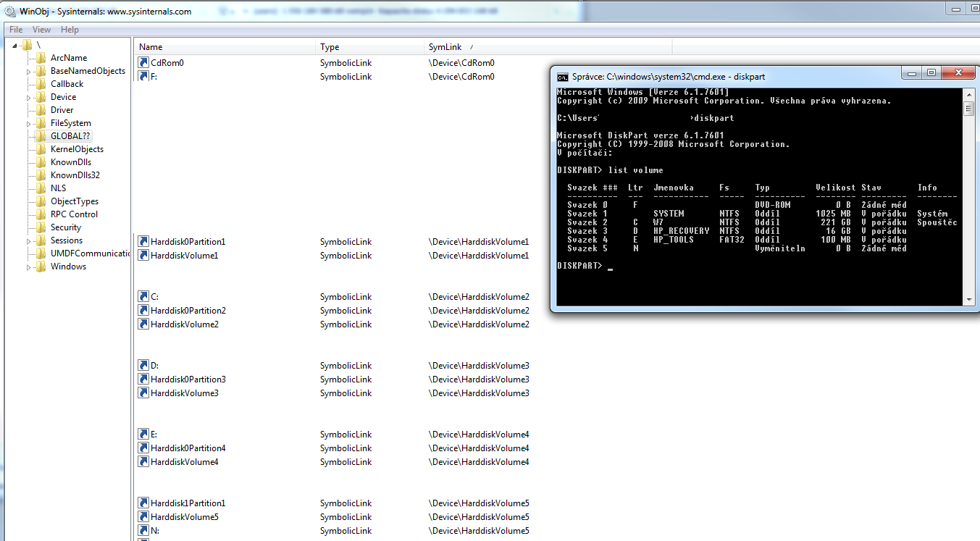980x541 pixels.
Task: Select the UMDFCommunication tree item
Action: click(90, 253)
